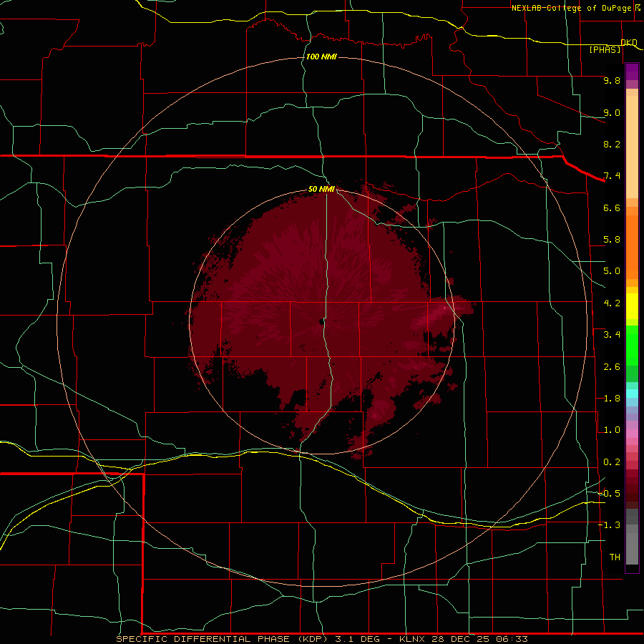Click the 100 NMI range ring label
Screen dimensions: 644x644
(321, 57)
